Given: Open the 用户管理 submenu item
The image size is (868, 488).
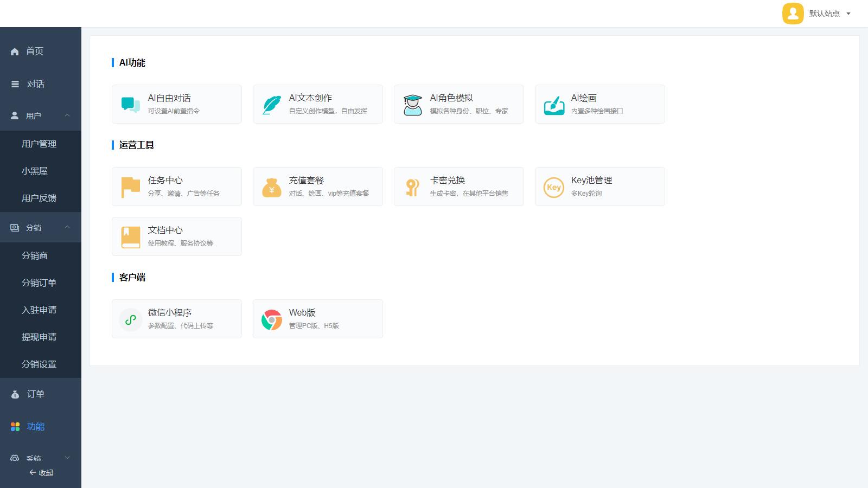Looking at the screenshot, I should (x=39, y=144).
